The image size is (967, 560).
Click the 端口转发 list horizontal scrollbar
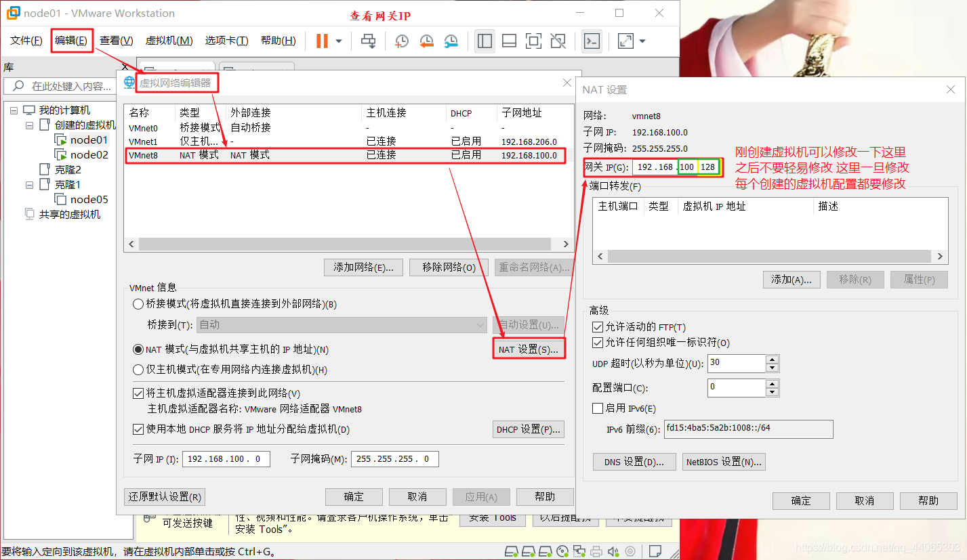click(769, 257)
